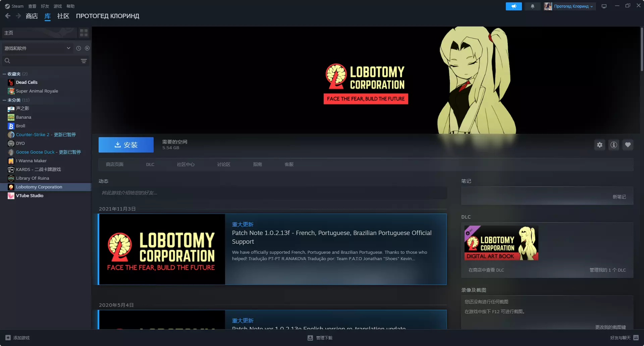Select 声之影 in the game list
This screenshot has width=644, height=346.
point(46,109)
